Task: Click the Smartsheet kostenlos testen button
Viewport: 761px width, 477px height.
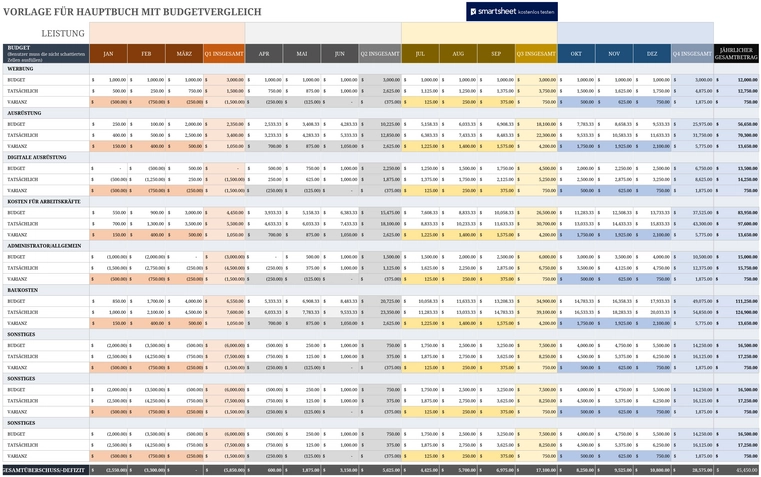Action: pyautogui.click(x=512, y=12)
